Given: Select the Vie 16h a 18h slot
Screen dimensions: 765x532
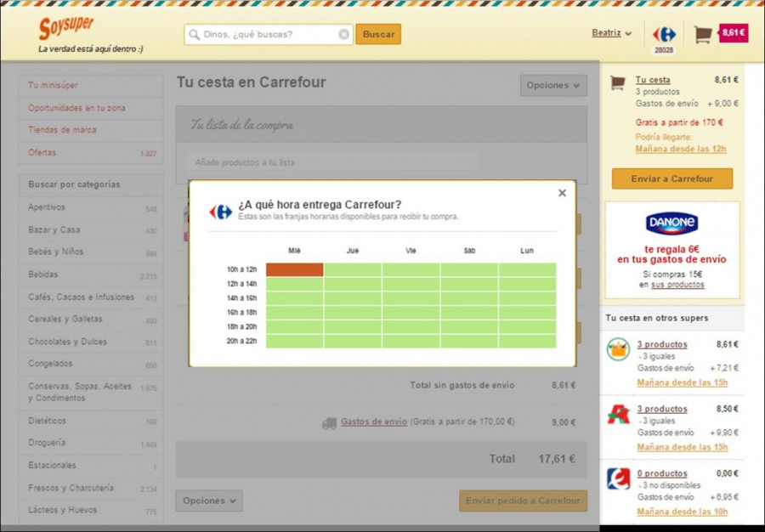Looking at the screenshot, I should click(x=411, y=313).
